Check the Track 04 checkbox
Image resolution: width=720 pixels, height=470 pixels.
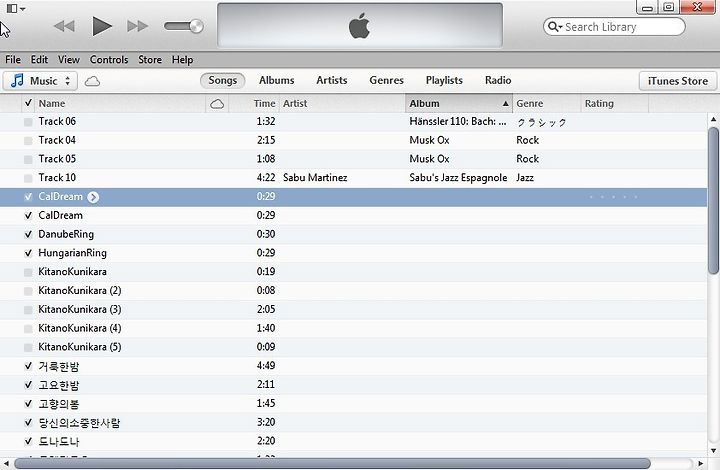tap(28, 141)
